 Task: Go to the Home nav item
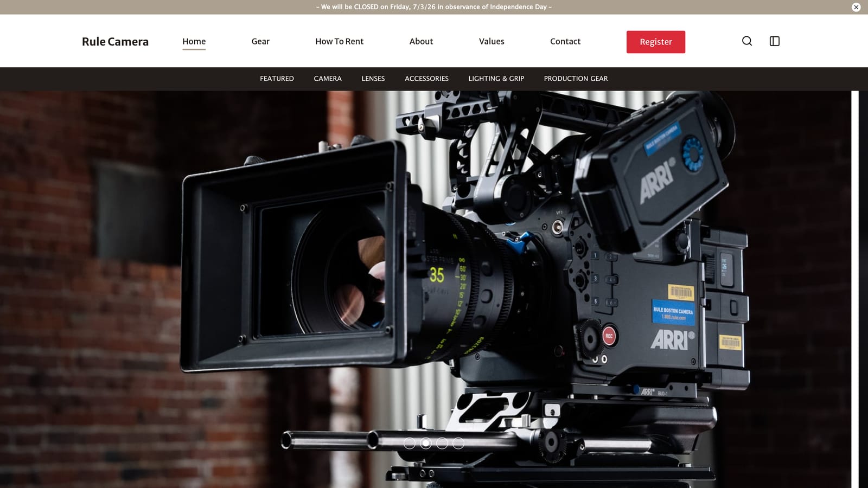194,41
